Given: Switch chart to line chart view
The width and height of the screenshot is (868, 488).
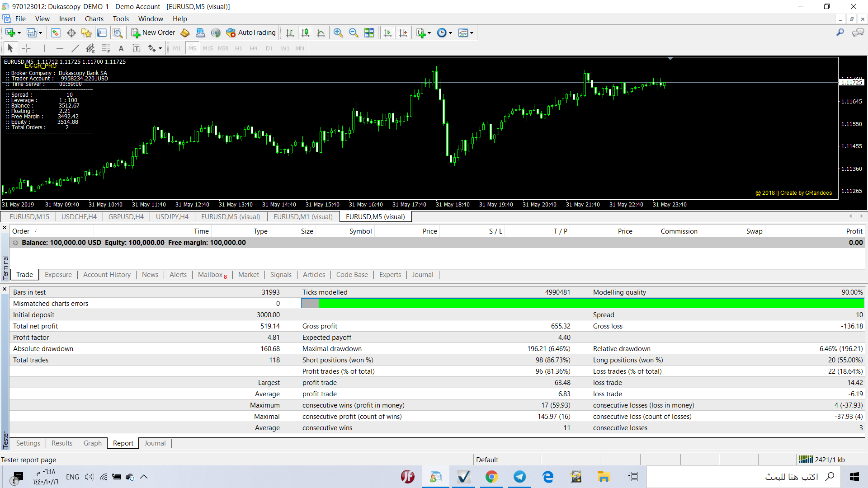Looking at the screenshot, I should coord(321,33).
